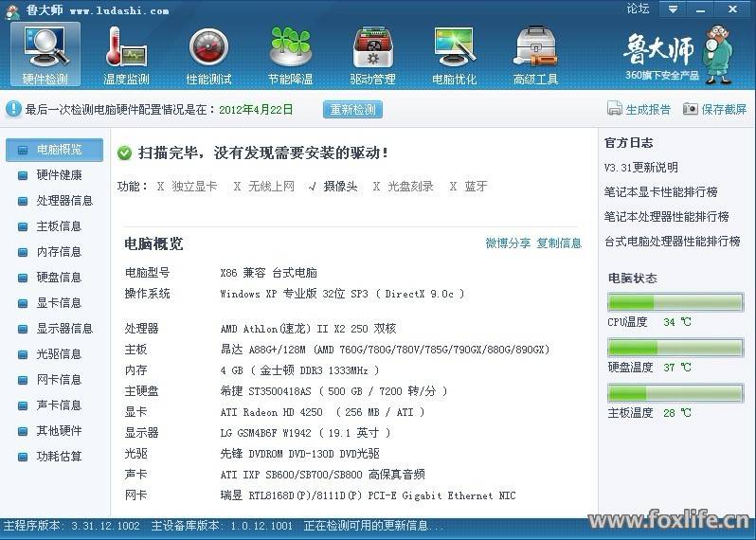The image size is (756, 540).
Task: Open the 节能降温 energy saving clover icon
Action: [290, 48]
